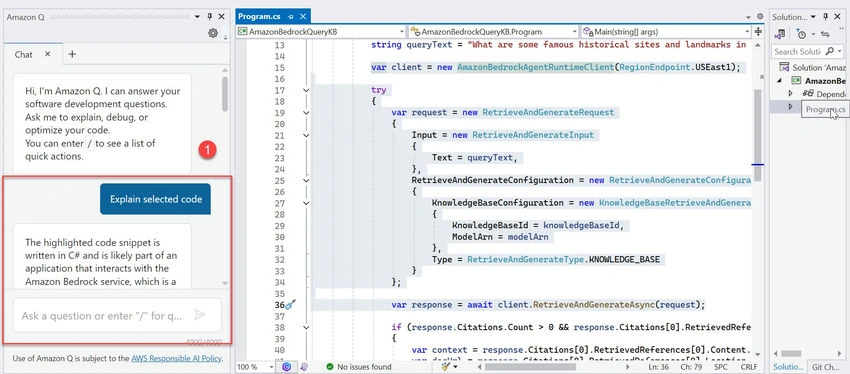Screen dimensions: 850x374
Task: Click the No issues found indicator
Action: tap(359, 367)
